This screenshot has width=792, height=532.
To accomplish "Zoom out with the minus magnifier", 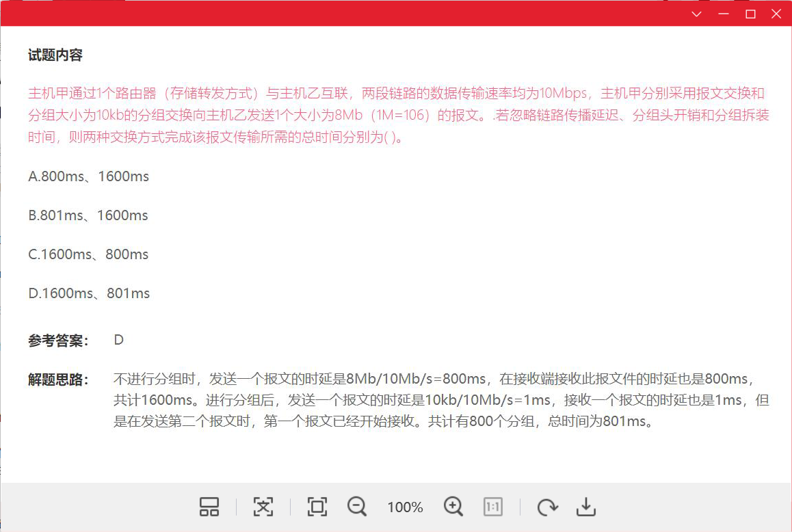I will (x=357, y=506).
